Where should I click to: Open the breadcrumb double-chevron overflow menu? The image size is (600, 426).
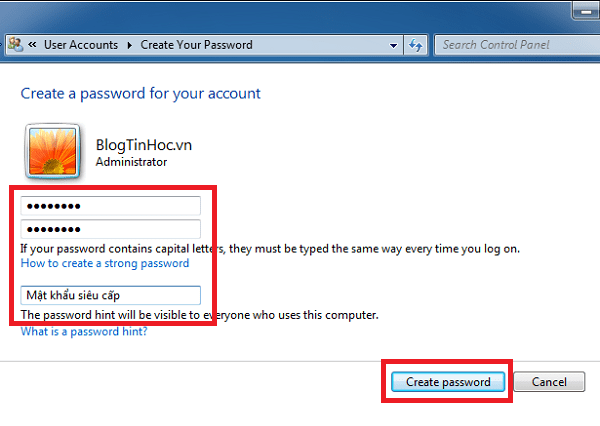click(x=33, y=45)
